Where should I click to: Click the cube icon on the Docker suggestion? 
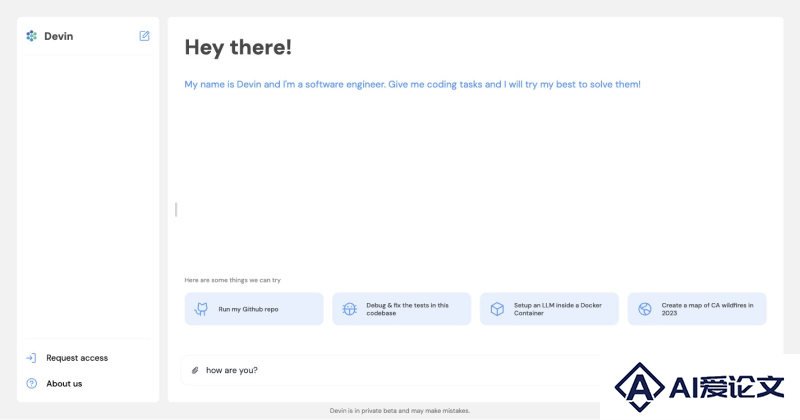click(497, 309)
